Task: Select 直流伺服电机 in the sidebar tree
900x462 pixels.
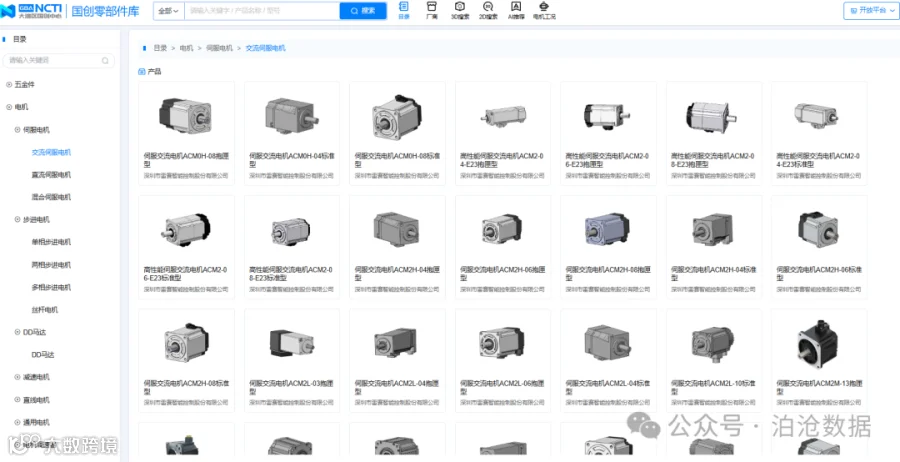Action: coord(51,174)
